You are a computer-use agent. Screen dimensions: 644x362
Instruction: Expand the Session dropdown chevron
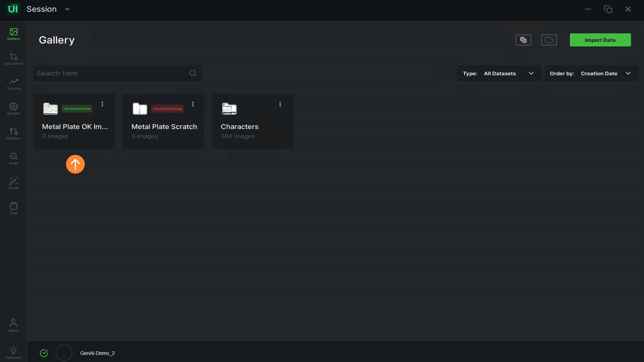click(67, 9)
